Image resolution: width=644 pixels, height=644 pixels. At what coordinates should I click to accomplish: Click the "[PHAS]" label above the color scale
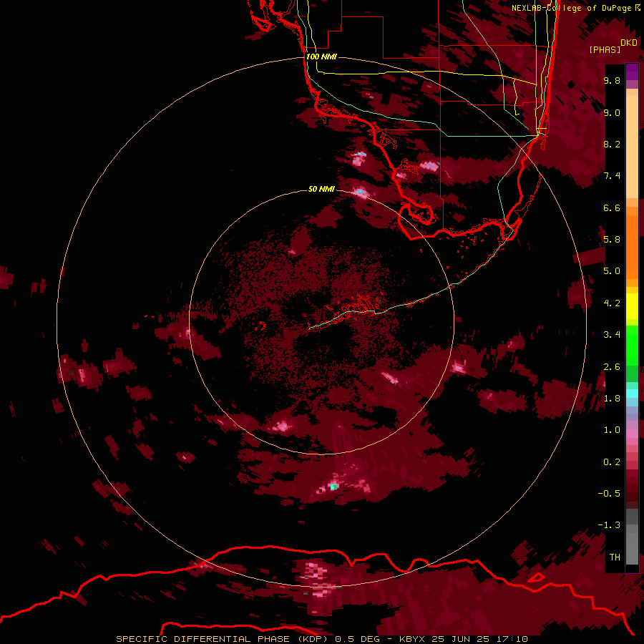(605, 49)
